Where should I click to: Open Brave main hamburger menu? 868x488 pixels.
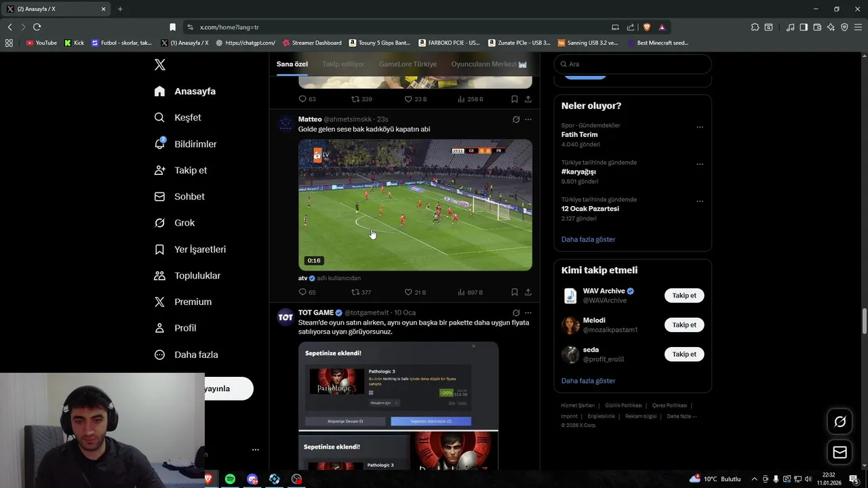tap(858, 27)
